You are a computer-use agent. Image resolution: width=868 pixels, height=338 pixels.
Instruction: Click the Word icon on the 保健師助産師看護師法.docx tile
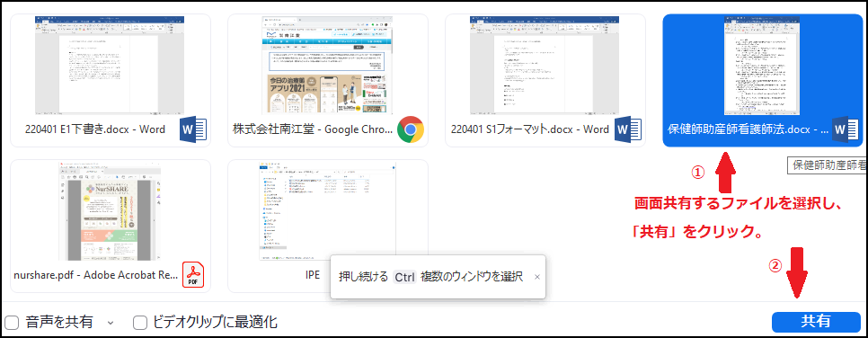[x=845, y=129]
